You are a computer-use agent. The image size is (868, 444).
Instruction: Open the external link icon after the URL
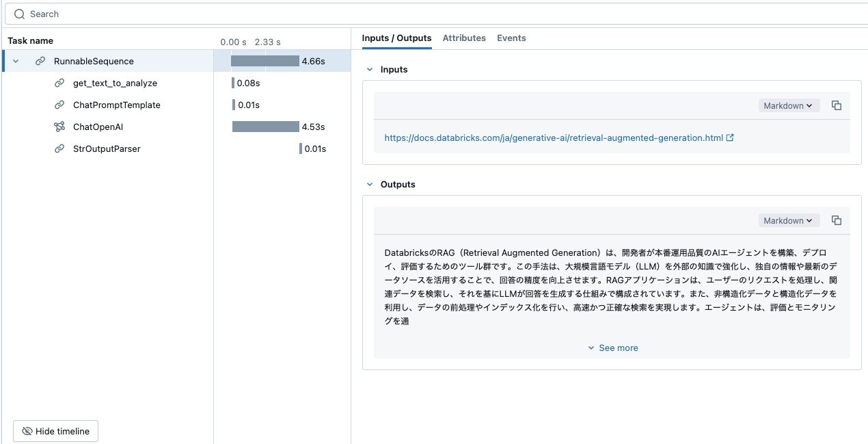[730, 137]
